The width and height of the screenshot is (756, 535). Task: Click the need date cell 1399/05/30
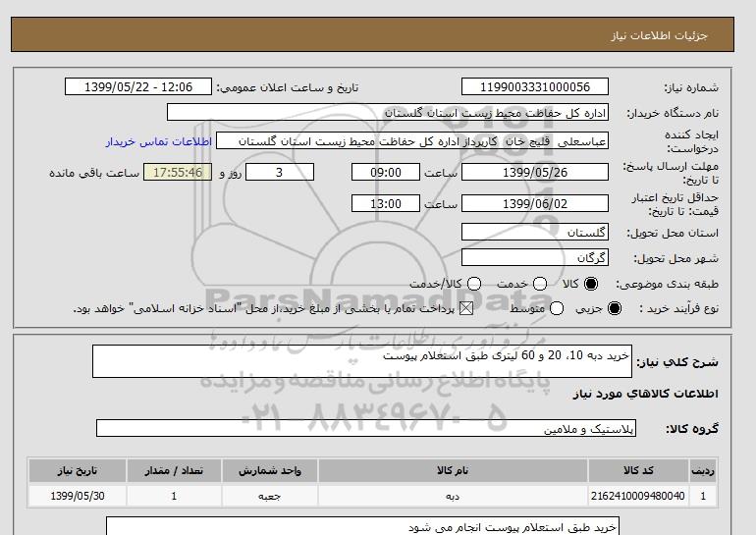(78, 496)
